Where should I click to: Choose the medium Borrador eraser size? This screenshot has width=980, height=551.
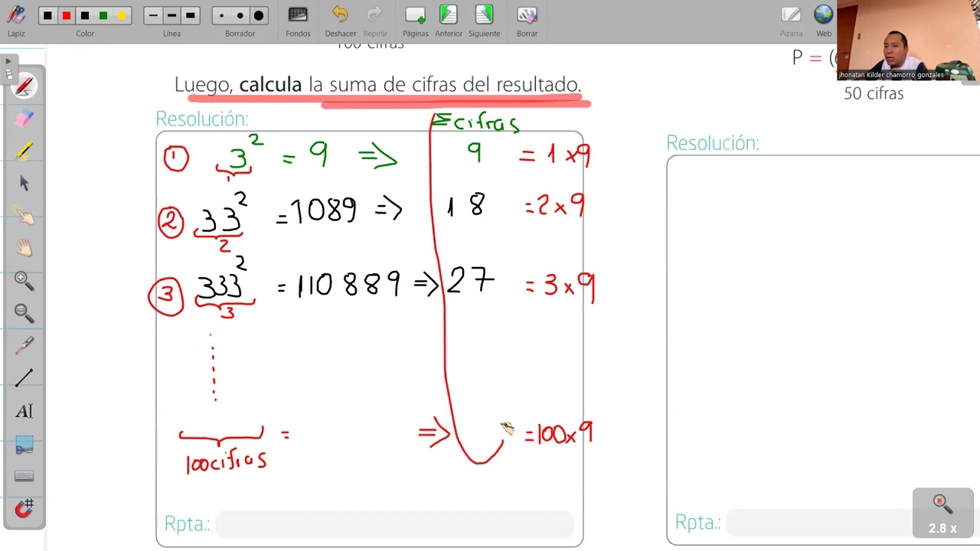click(240, 16)
